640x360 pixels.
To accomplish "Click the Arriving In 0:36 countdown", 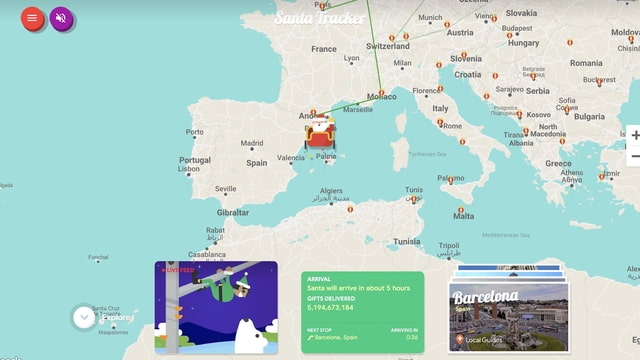I will point(411,338).
